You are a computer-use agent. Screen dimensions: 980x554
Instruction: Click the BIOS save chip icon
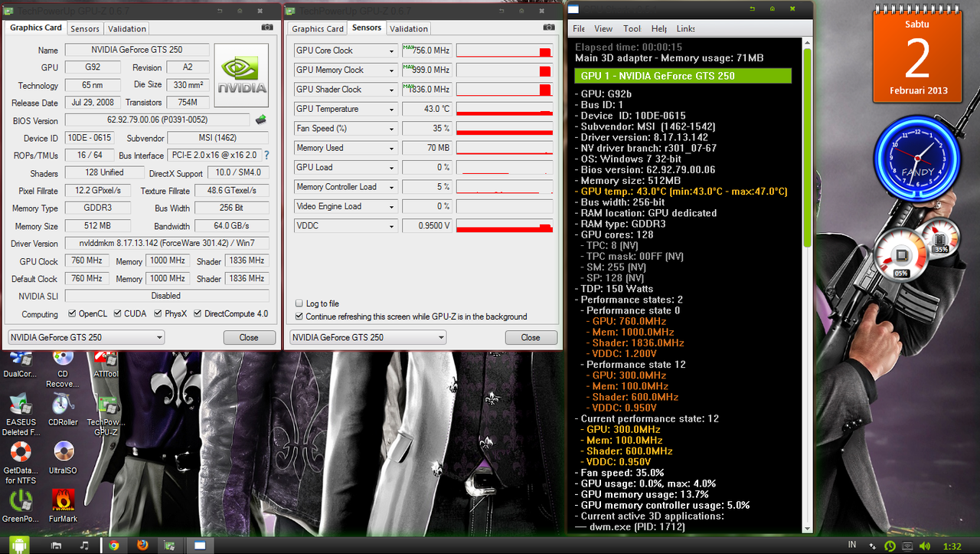pyautogui.click(x=260, y=120)
